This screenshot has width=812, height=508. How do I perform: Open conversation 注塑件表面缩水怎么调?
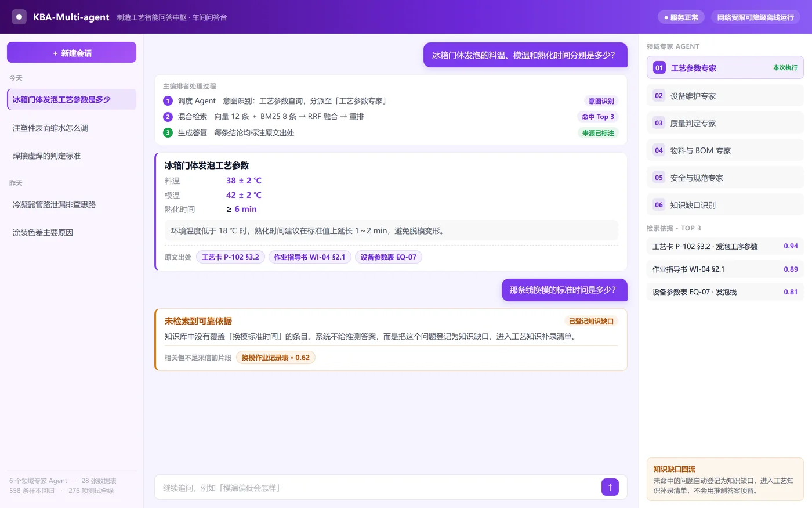72,128
